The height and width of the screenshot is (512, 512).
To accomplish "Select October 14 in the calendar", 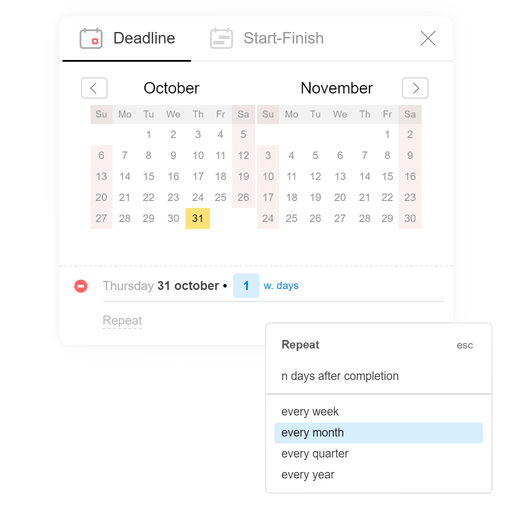I will pyautogui.click(x=125, y=176).
